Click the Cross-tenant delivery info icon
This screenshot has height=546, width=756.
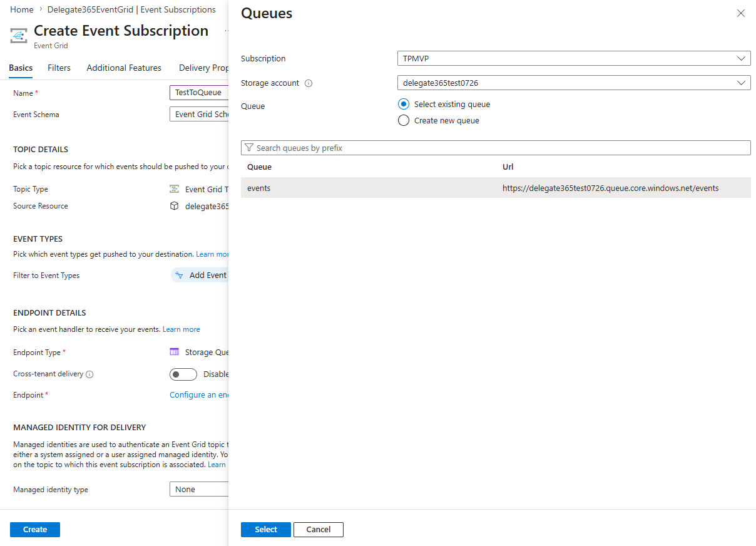[x=89, y=374]
